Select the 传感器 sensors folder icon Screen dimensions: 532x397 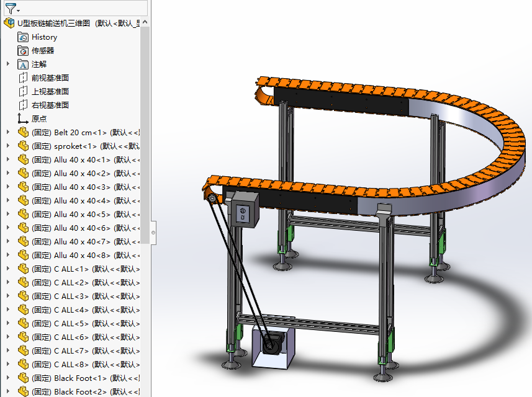click(23, 50)
